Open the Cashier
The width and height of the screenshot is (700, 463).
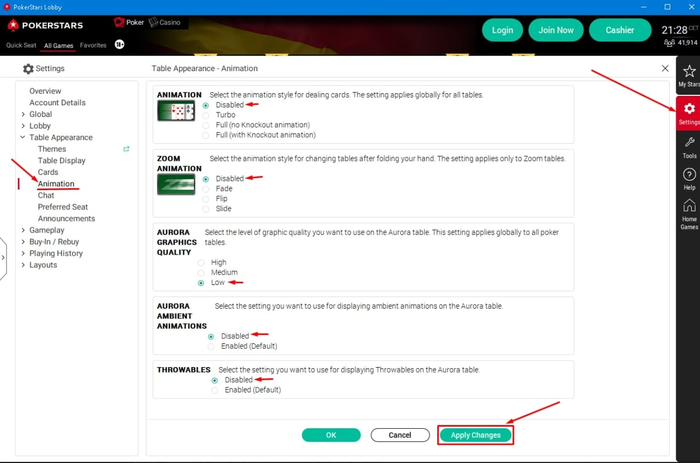coord(620,30)
